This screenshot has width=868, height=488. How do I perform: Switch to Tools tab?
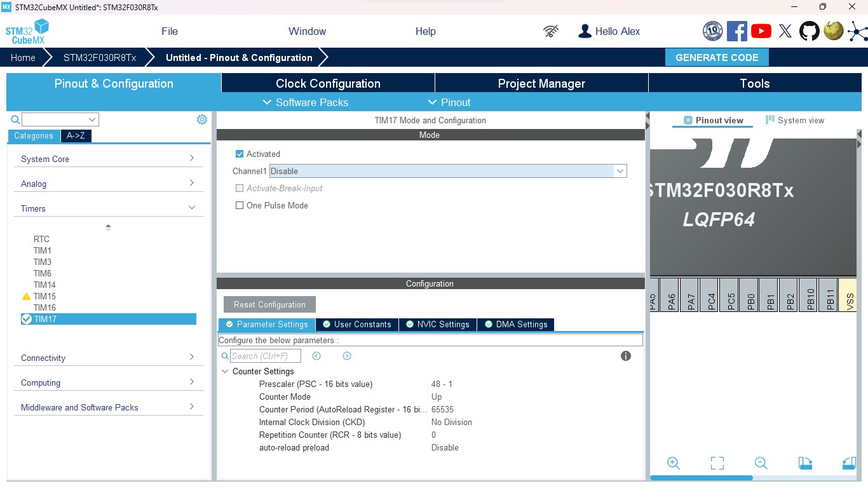tap(755, 83)
